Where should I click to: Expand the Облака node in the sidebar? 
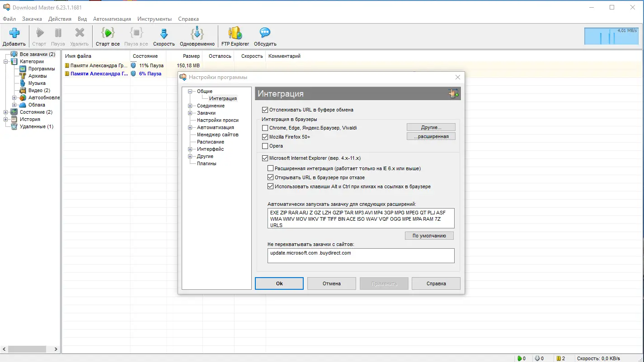pyautogui.click(x=14, y=105)
